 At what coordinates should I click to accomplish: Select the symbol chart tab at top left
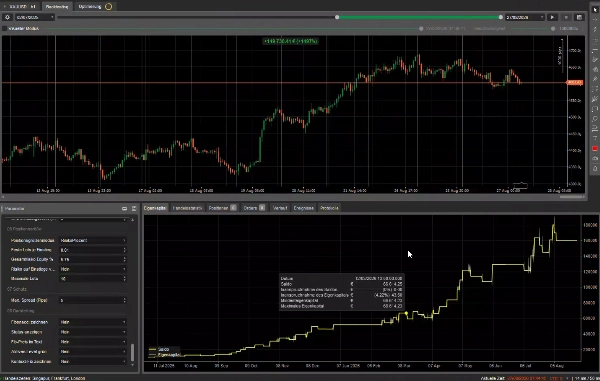20,7
